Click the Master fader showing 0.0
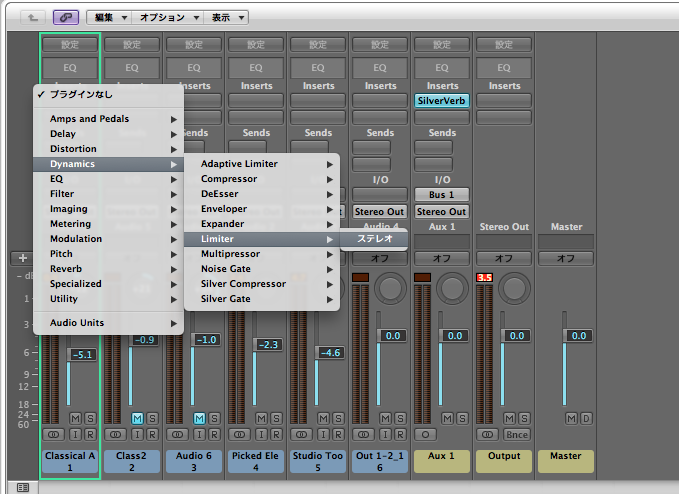This screenshot has height=494, width=679. coord(578,336)
